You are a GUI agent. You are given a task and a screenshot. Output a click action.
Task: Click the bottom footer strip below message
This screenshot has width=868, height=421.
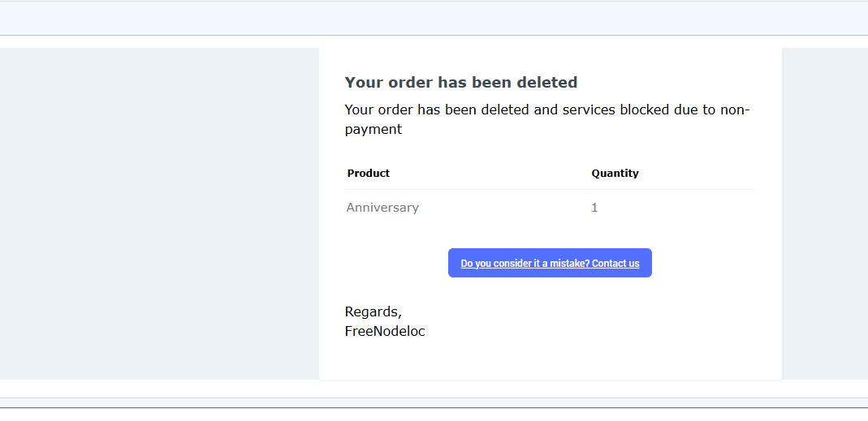434,402
